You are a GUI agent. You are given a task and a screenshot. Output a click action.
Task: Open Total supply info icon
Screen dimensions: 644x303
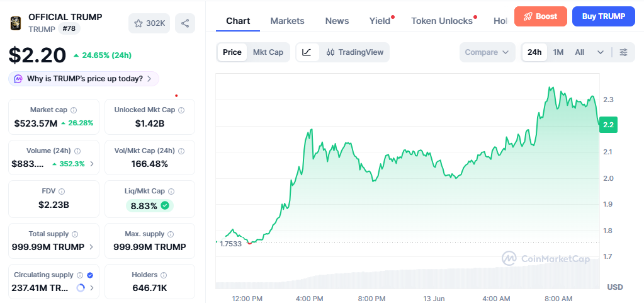(x=75, y=234)
